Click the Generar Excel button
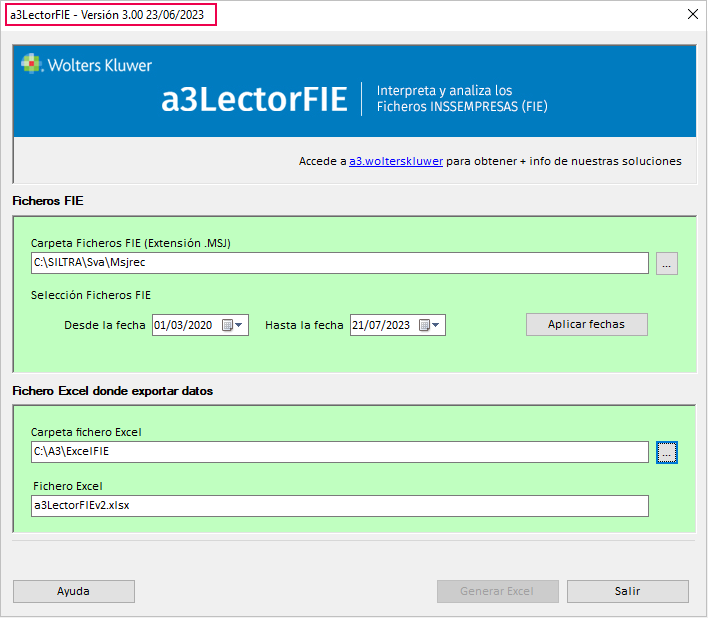Screen dimensions: 708x618 497,591
